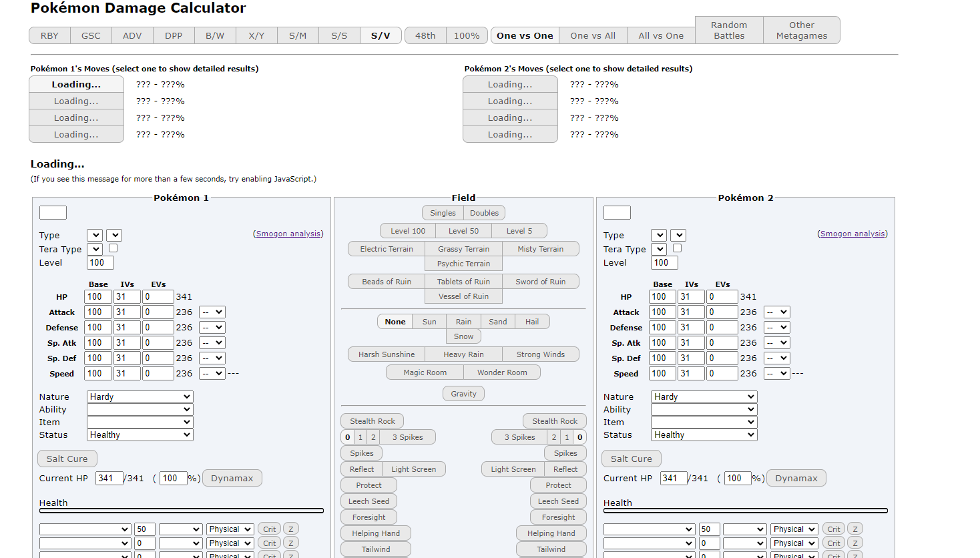Open Pokémon 1 Smogon analysis link
Viewport: 980px width, 558px height.
coord(288,234)
